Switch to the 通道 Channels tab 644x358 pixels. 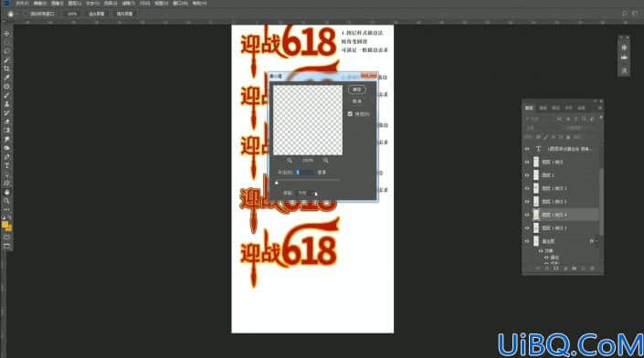point(543,108)
